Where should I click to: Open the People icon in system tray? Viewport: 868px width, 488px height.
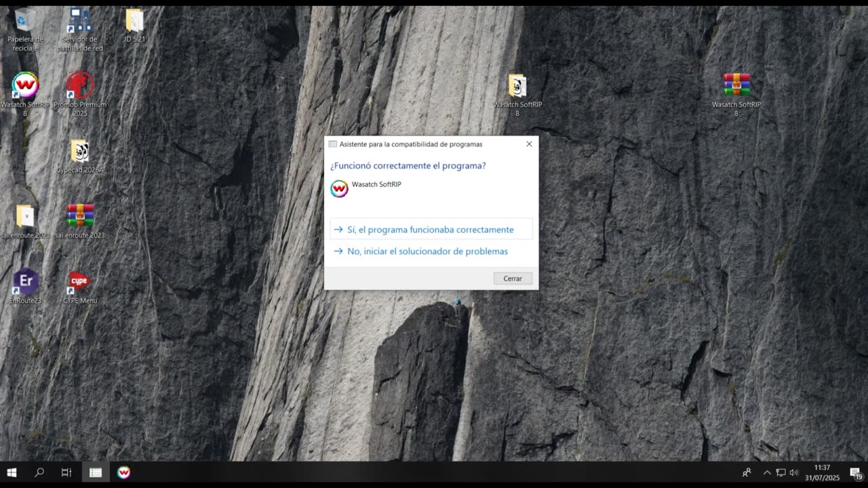click(x=747, y=472)
